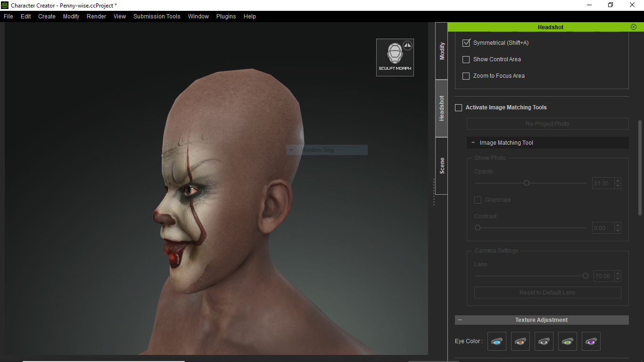The width and height of the screenshot is (644, 362).
Task: Open the Edit menu
Action: coord(26,16)
